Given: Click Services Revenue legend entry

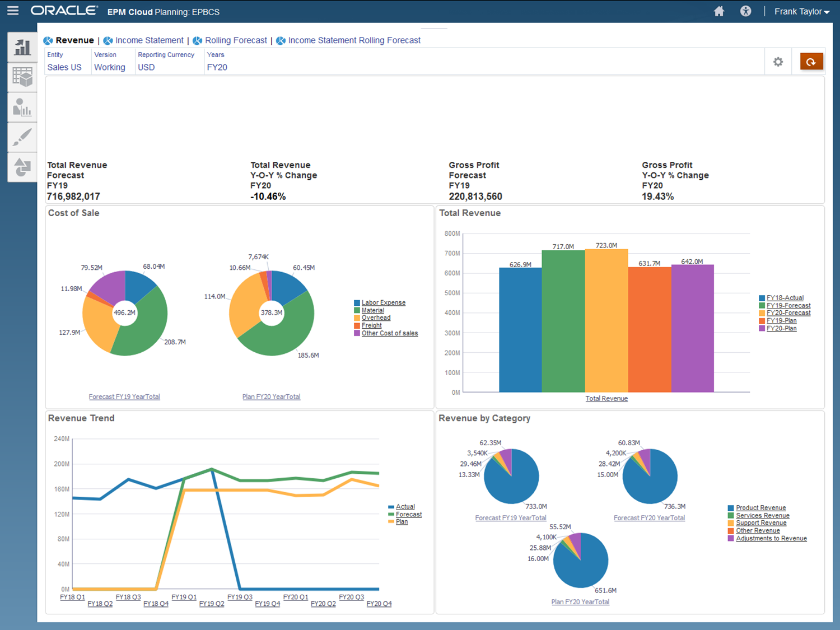Looking at the screenshot, I should pyautogui.click(x=763, y=515).
